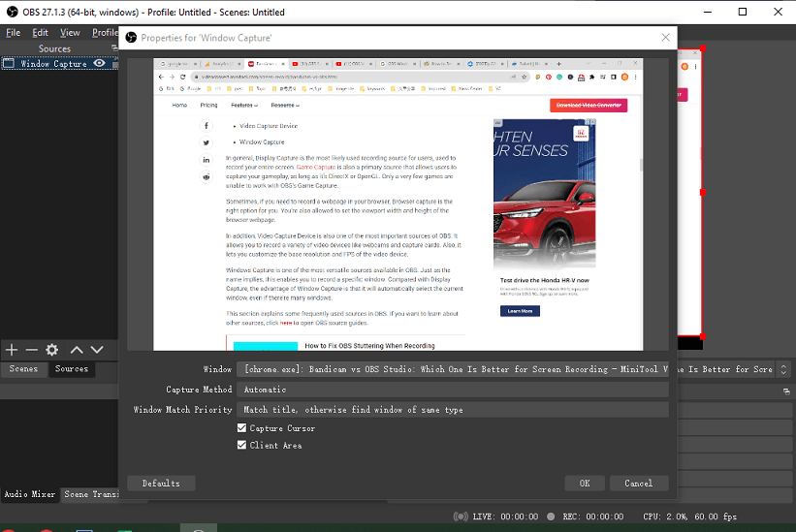Click the stepper arrows right of the window title
Screen dimensions: 796x532
click(783, 369)
